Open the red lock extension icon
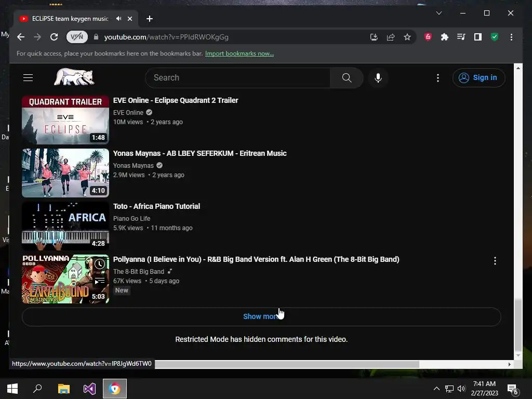Image resolution: width=532 pixels, height=399 pixels. click(428, 37)
